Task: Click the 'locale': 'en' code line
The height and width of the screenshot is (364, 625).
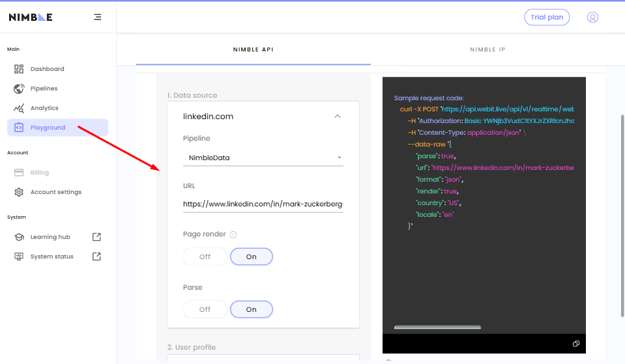Action: coord(435,215)
